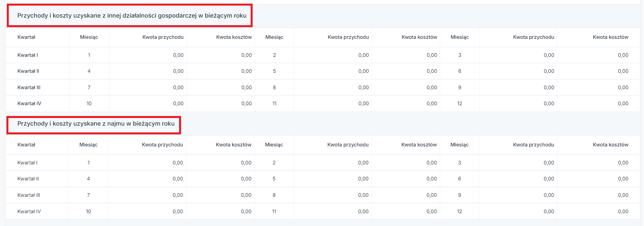Click last Kwota kosztów header in business activity table
The width and height of the screenshot is (644, 226).
click(610, 37)
